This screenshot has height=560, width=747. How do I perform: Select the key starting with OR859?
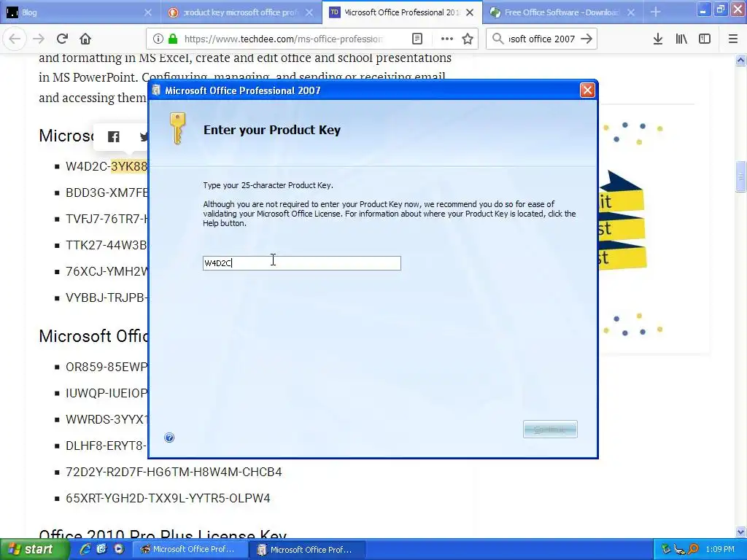click(107, 367)
